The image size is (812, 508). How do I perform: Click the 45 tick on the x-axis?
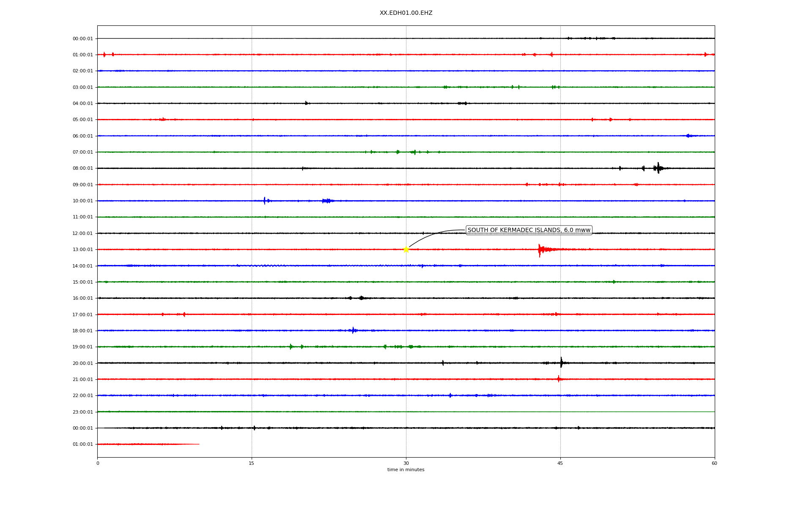click(560, 463)
